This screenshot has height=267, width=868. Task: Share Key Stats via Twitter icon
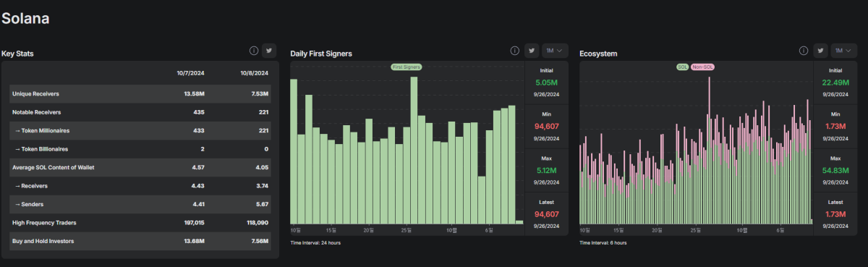tap(270, 51)
